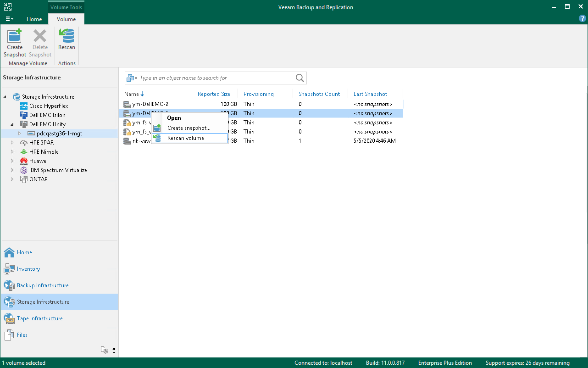The width and height of the screenshot is (588, 368).
Task: Click the Storage Infrastructure root node icon
Action: pyautogui.click(x=17, y=97)
